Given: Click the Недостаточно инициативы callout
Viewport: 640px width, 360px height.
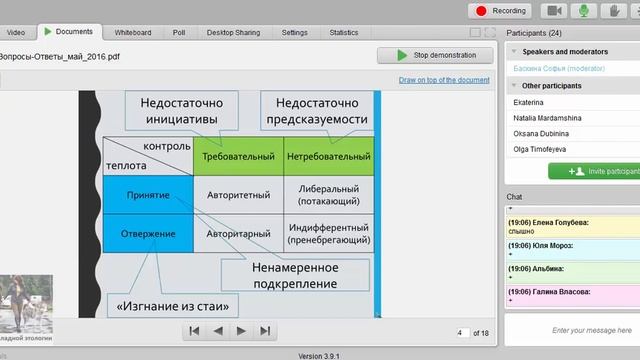Looking at the screenshot, I should click(x=182, y=111).
